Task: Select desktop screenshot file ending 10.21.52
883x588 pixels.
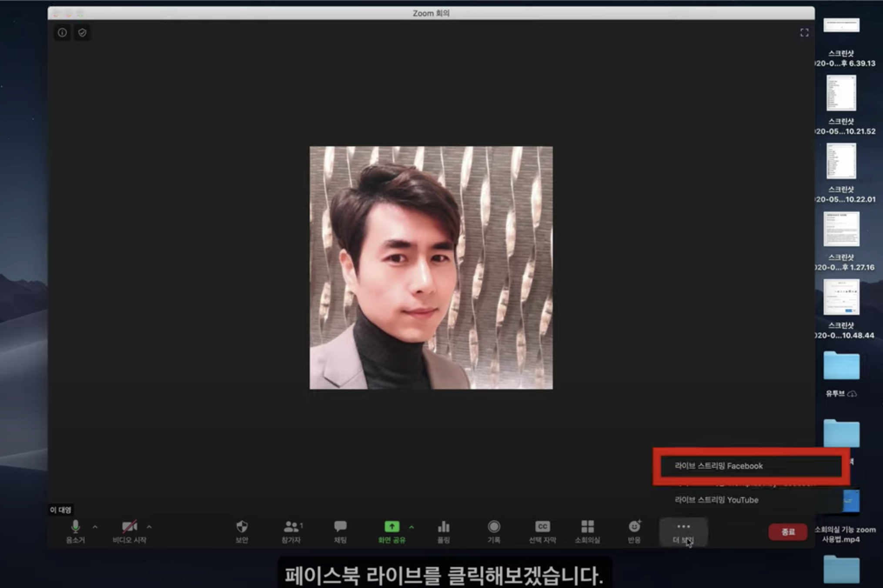Action: click(841, 105)
